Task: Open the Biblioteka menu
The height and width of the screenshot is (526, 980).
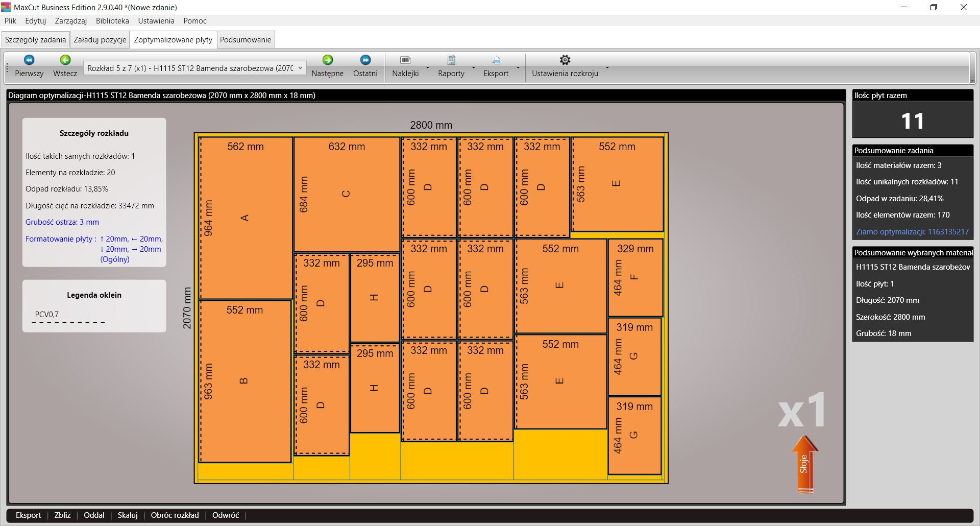Action: (x=112, y=21)
